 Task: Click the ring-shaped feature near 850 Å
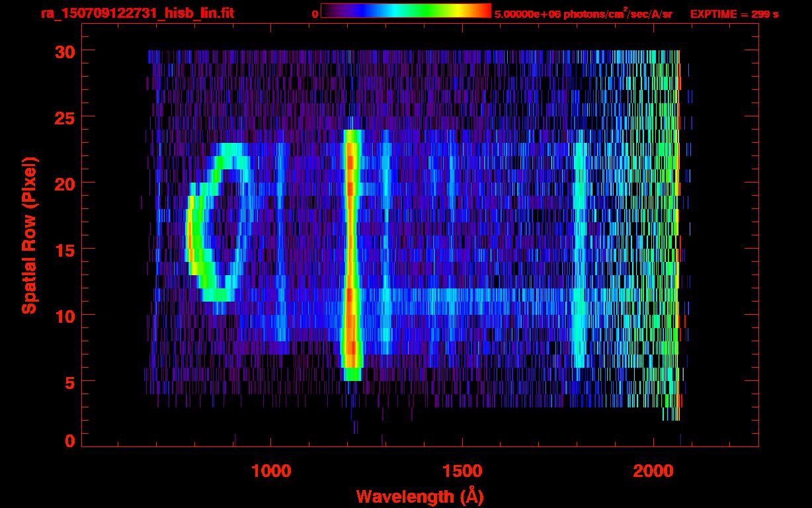220,222
